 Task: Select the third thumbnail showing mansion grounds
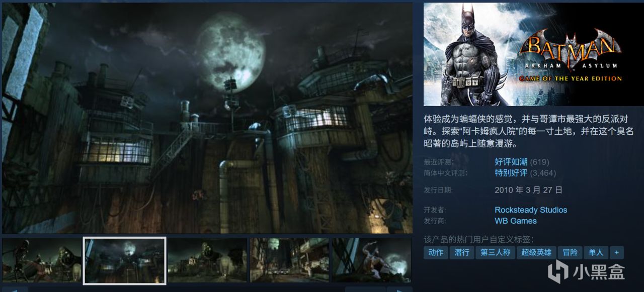tap(207, 260)
